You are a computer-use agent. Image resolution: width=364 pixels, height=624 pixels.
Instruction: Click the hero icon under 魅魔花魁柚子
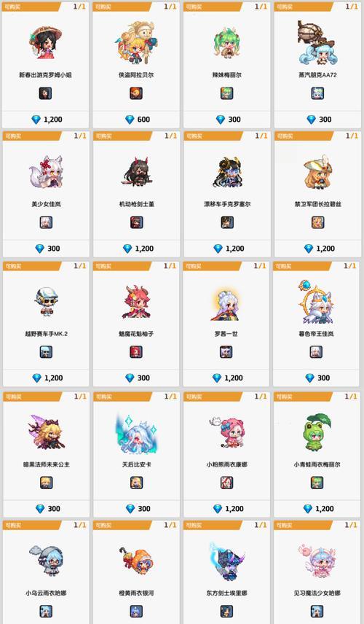pyautogui.click(x=136, y=352)
